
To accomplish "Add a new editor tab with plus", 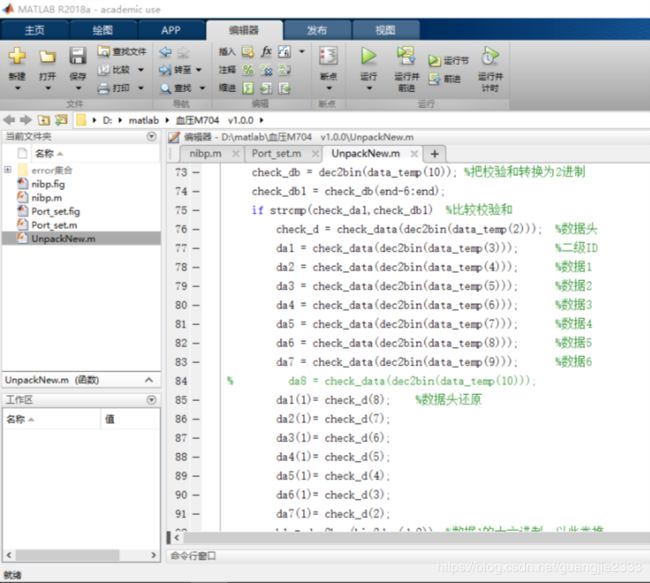I will pos(434,154).
